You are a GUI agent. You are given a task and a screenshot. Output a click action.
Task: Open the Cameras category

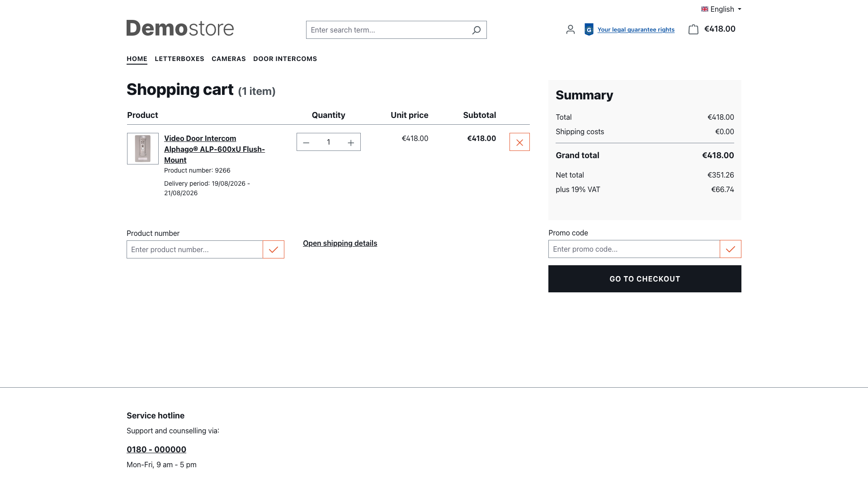click(x=229, y=59)
